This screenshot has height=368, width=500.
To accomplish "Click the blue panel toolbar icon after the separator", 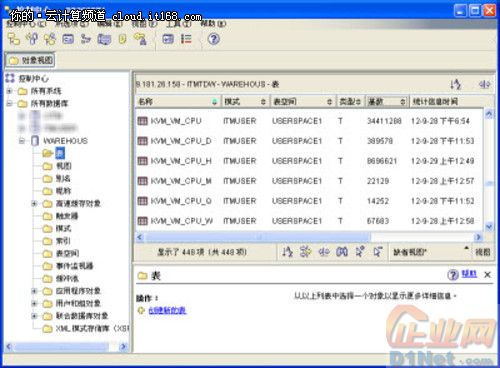I will coord(168,39).
